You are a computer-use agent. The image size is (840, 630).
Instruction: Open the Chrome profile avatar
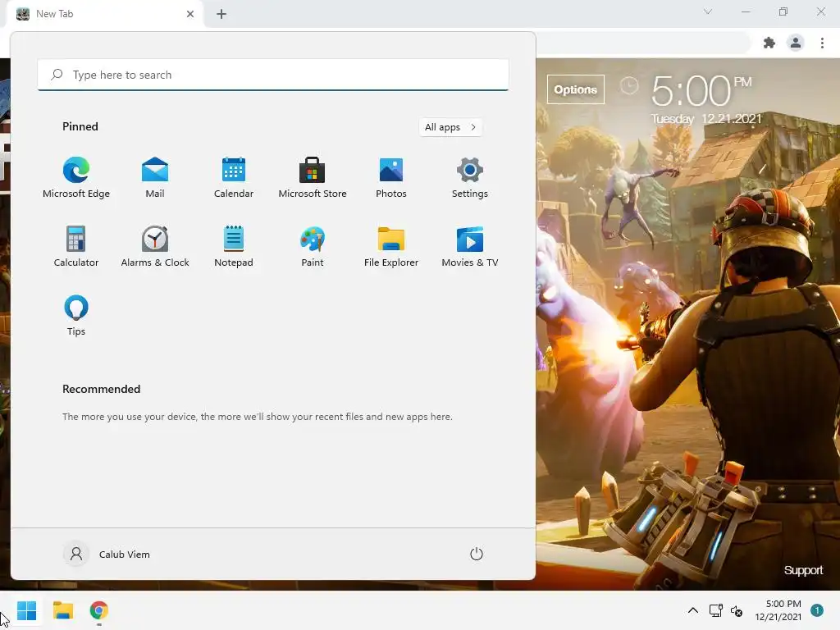[x=796, y=43]
